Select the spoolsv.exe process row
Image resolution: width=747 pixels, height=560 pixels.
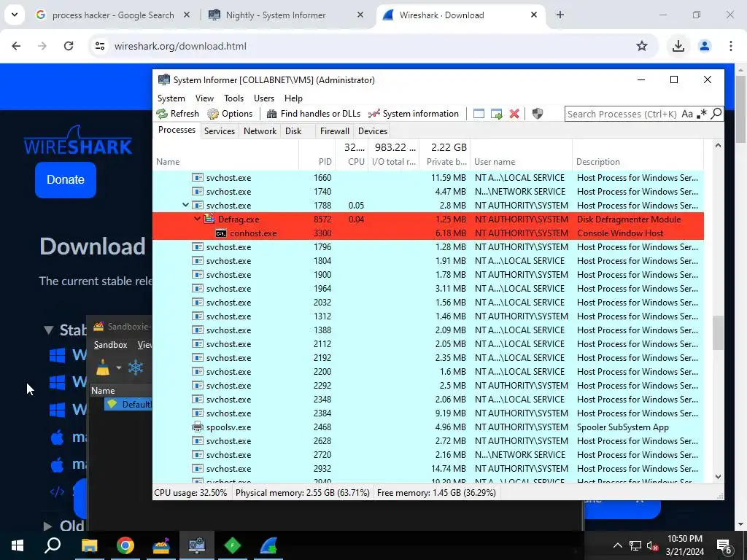tap(427, 427)
